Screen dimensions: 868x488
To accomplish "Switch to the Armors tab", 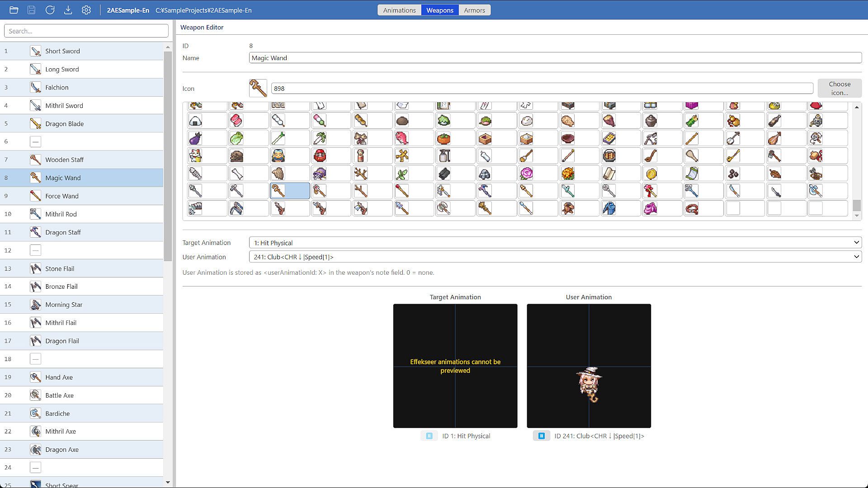I will pyautogui.click(x=474, y=10).
